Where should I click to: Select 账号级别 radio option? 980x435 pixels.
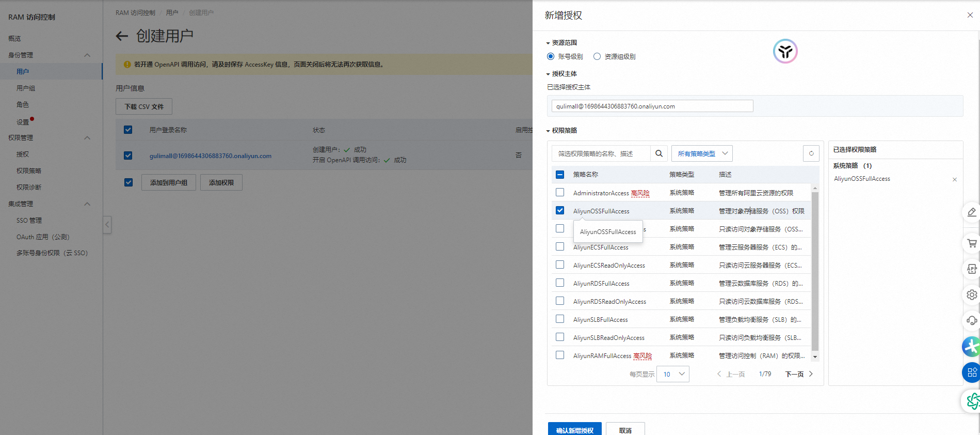[551, 56]
